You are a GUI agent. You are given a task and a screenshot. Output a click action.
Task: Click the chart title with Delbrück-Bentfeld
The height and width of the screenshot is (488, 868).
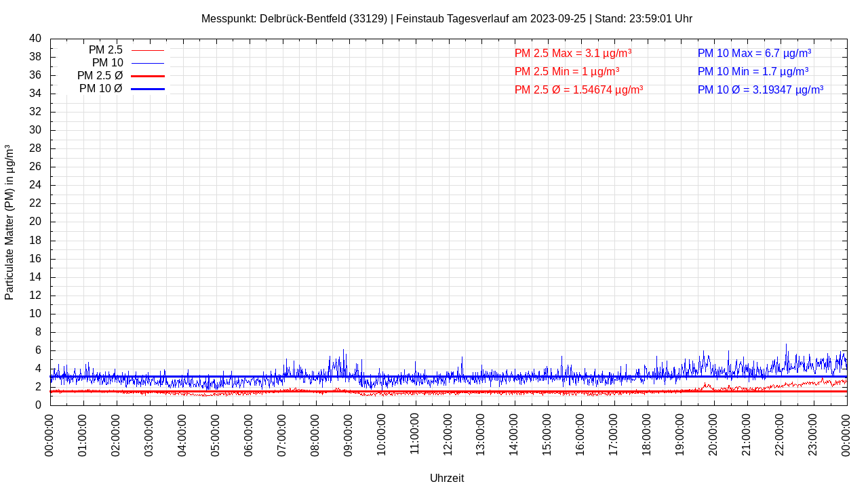446,18
